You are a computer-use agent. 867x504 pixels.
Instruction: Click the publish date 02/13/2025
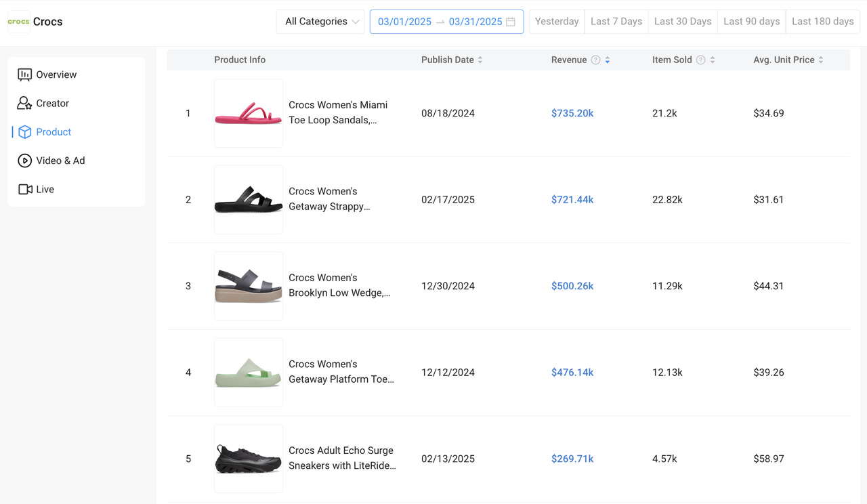448,459
